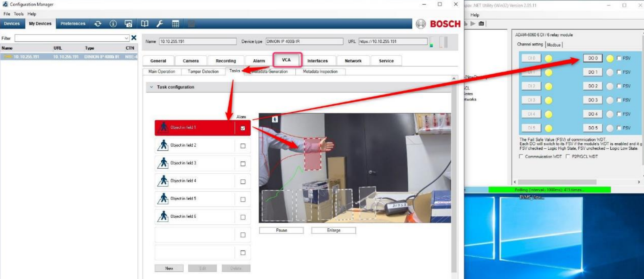Open the book-shaped help icon
The image size is (644, 279).
tap(145, 24)
